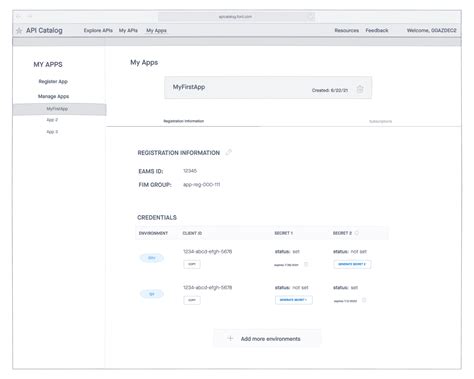Click the EAMS ID value 12345
This screenshot has width=474, height=379.
190,171
